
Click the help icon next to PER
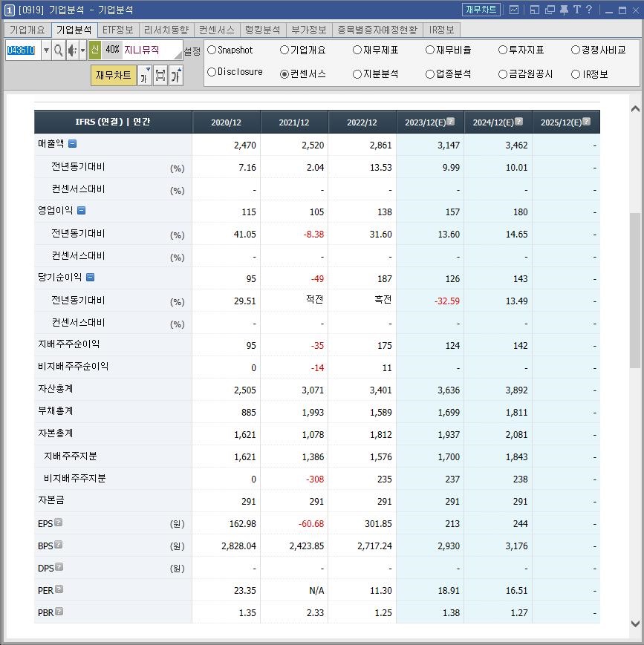click(59, 589)
